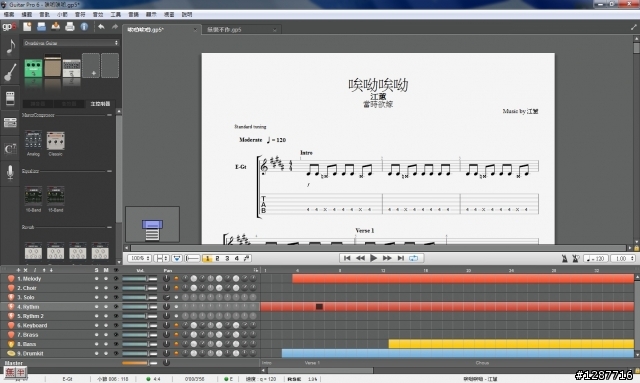The image size is (640, 383).
Task: Open the guitar instrument panel icon
Action: pyautogui.click(x=10, y=72)
